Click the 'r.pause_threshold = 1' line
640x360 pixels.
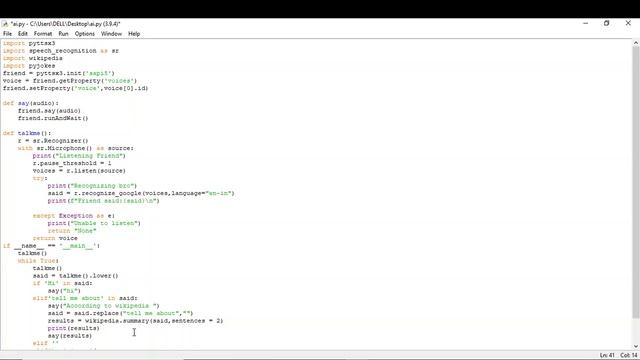[x=72, y=163]
